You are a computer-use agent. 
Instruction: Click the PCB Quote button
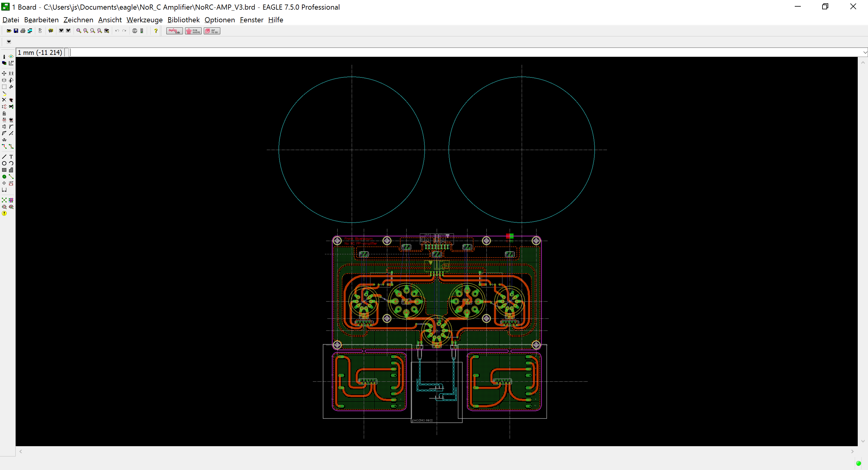(193, 31)
